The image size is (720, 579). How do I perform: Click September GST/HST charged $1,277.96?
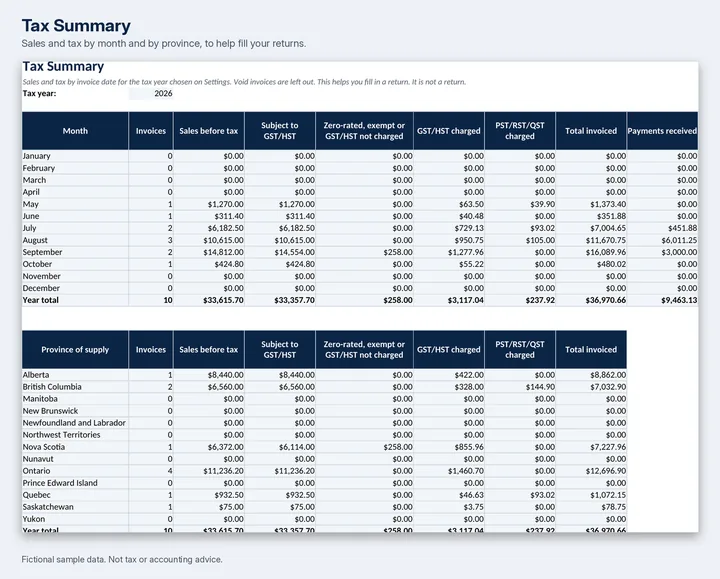click(466, 252)
